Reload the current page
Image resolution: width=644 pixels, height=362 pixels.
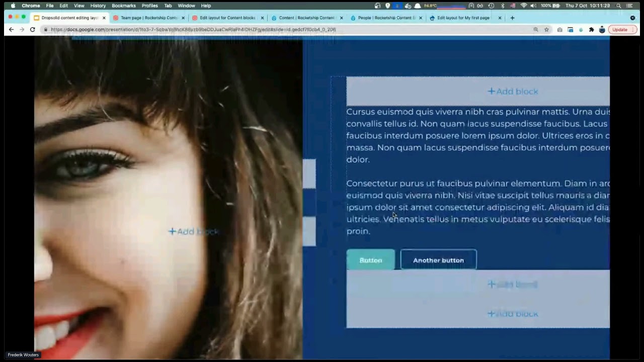coord(33,30)
